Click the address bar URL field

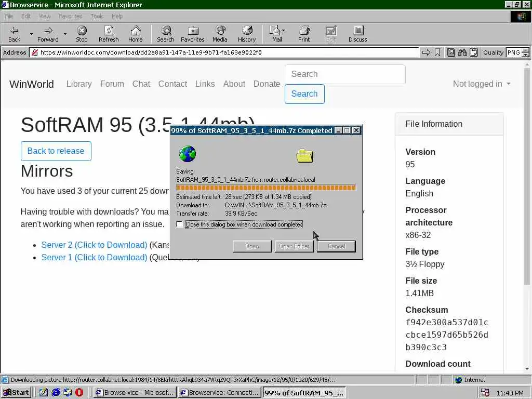click(224, 52)
